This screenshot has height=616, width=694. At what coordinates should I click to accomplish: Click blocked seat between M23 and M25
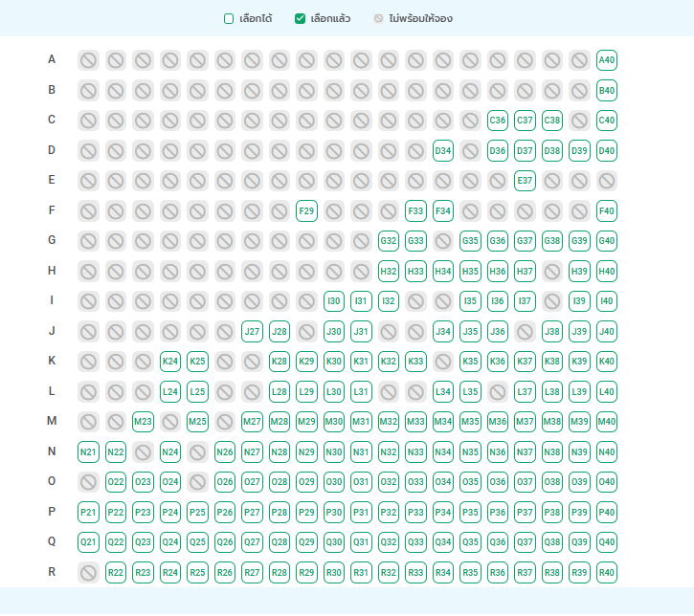coord(170,422)
